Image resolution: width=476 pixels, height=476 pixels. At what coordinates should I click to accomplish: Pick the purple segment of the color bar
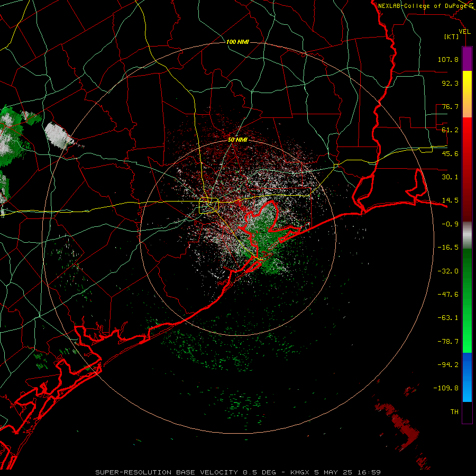point(467,59)
